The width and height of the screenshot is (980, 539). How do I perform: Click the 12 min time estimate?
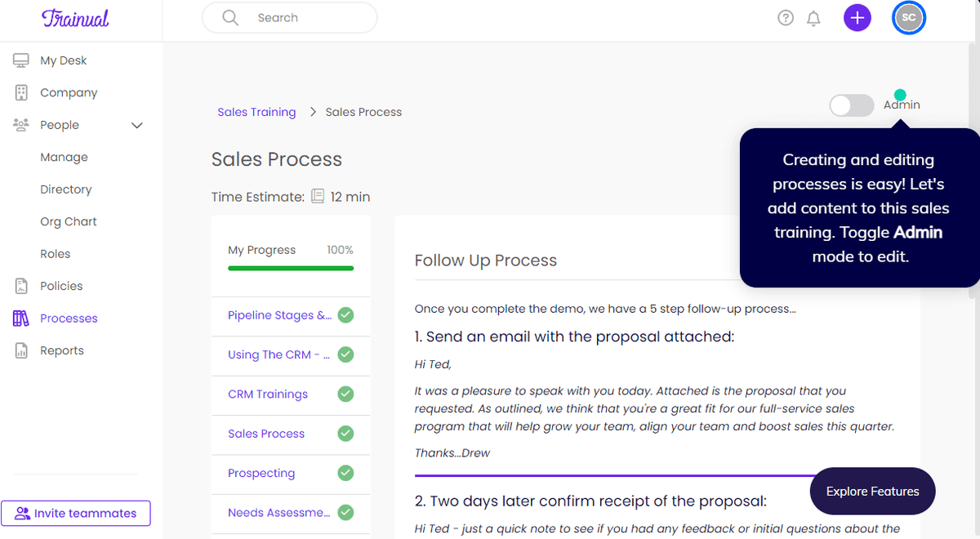point(350,197)
